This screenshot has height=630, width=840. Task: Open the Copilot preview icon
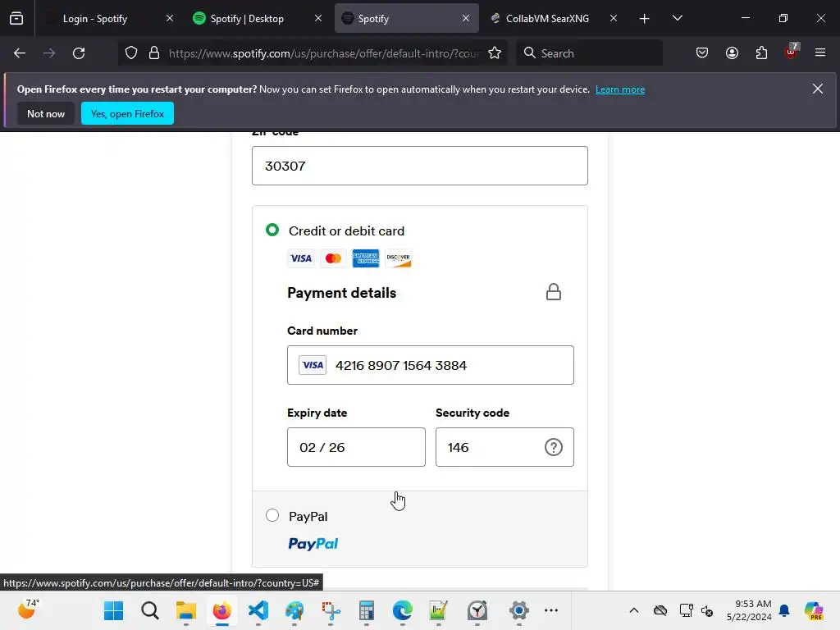[x=814, y=610]
